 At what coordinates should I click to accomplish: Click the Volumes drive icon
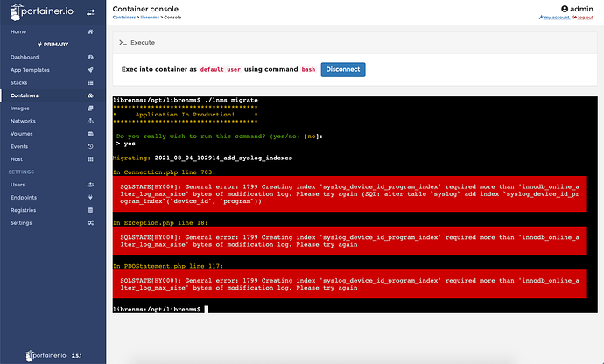[90, 134]
